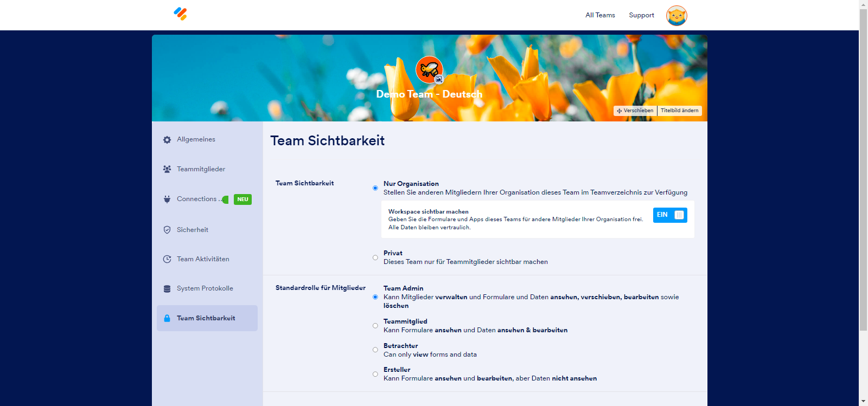Open System Protokolle tab
The image size is (868, 406).
[207, 288]
